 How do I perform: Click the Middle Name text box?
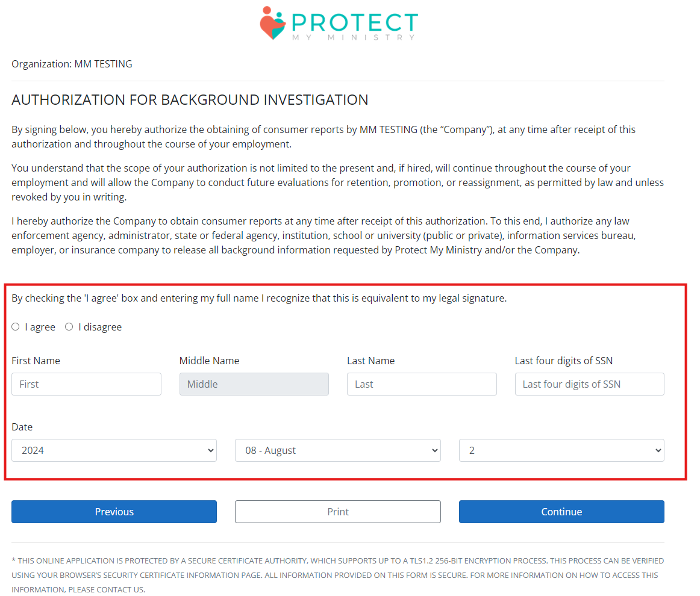pos(254,384)
